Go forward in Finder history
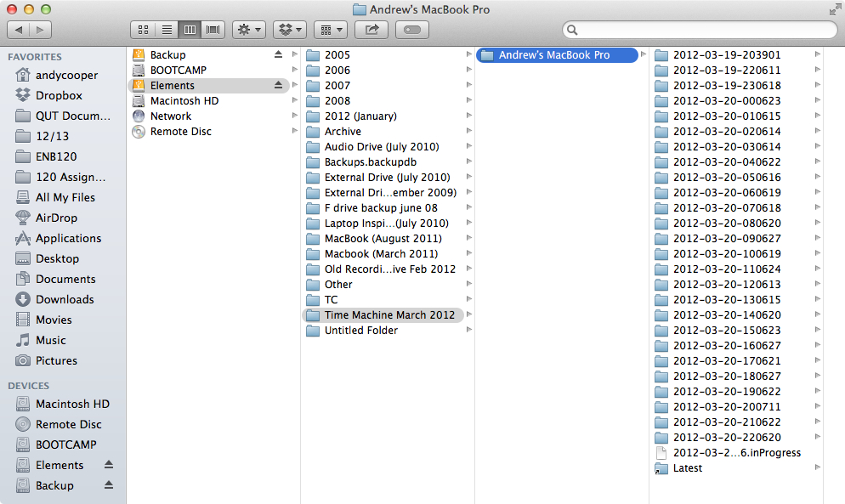This screenshot has height=504, width=845. [x=41, y=30]
